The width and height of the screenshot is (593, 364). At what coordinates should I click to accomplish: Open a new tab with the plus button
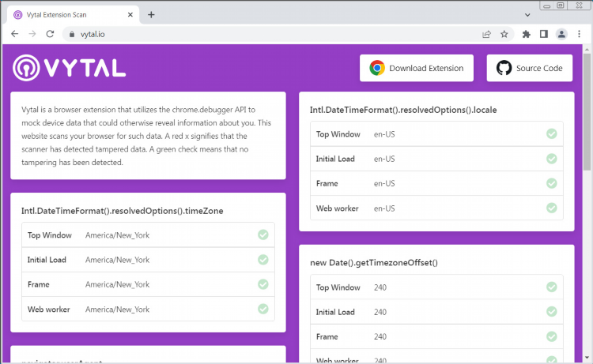point(151,15)
